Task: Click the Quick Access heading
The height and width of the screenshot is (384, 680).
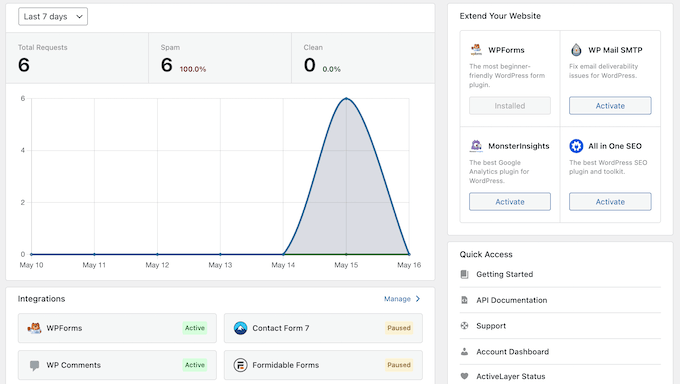Action: click(486, 255)
